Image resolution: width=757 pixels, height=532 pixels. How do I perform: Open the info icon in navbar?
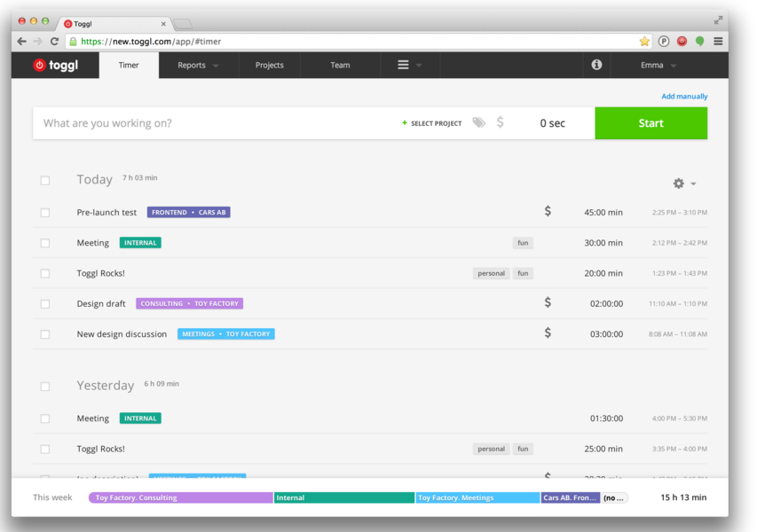coord(596,65)
